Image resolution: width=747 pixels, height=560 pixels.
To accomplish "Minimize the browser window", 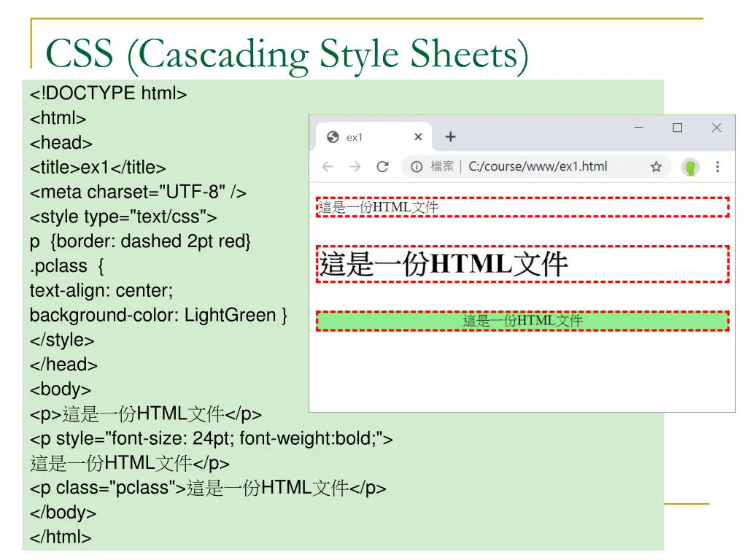I will pyautogui.click(x=638, y=128).
